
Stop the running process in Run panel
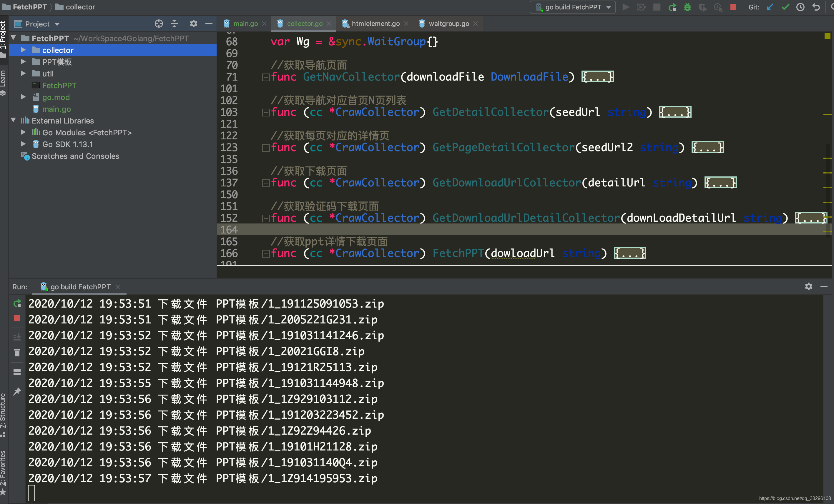(x=17, y=318)
